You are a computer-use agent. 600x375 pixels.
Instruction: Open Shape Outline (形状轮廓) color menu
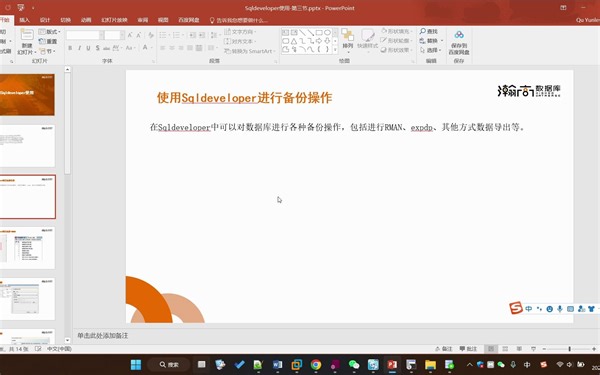click(x=396, y=41)
